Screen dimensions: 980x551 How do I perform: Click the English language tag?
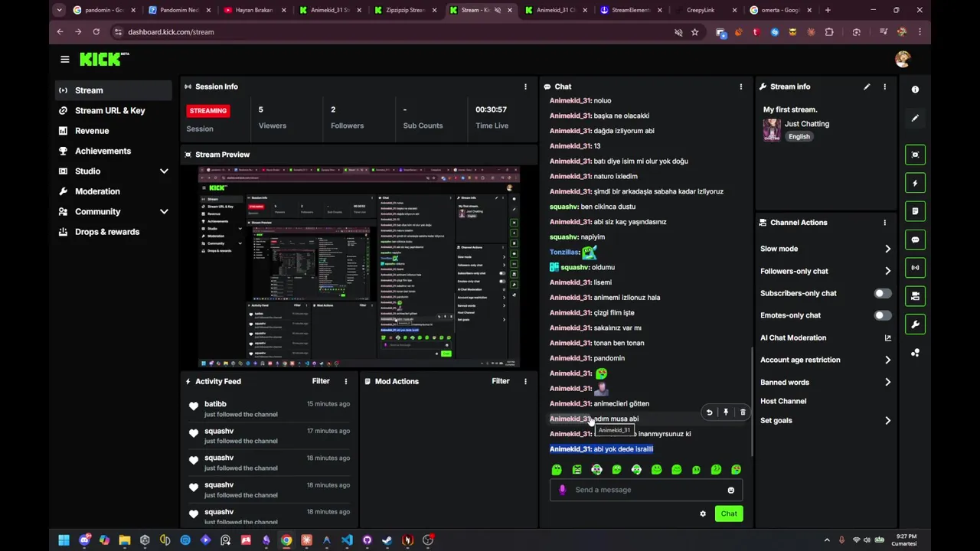pyautogui.click(x=799, y=136)
